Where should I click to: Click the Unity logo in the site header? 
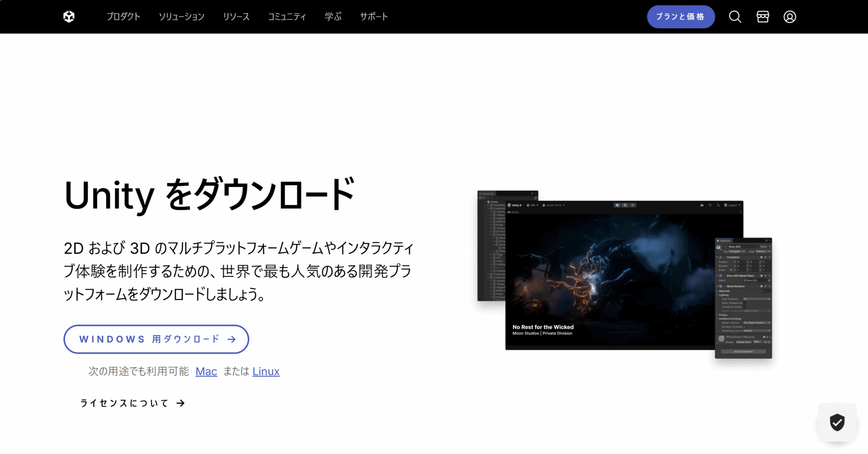pos(69,17)
